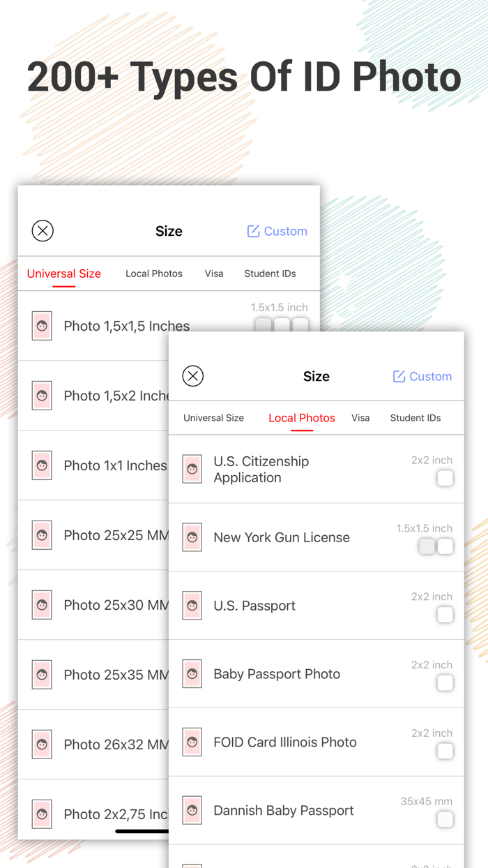
Task: Close the front Size panel with X icon
Action: [x=193, y=376]
